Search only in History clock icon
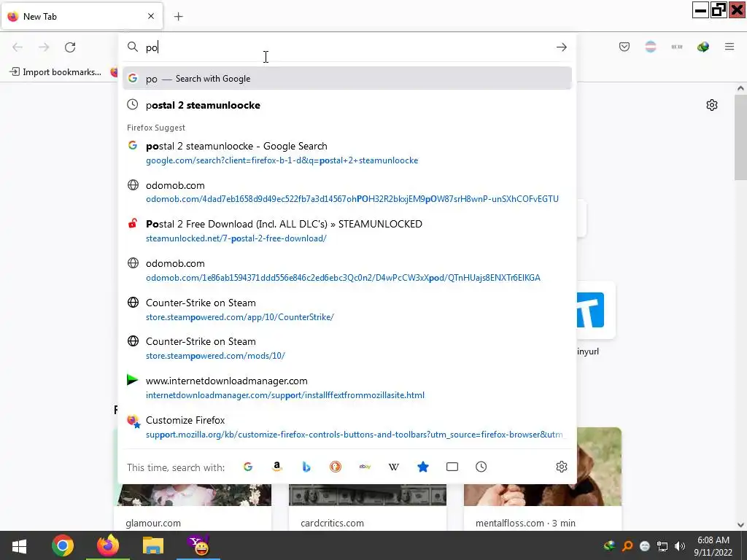 (x=481, y=467)
